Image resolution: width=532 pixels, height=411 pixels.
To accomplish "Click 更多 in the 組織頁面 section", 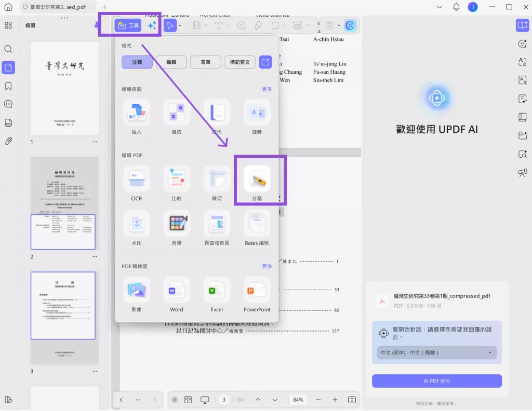I will [267, 89].
